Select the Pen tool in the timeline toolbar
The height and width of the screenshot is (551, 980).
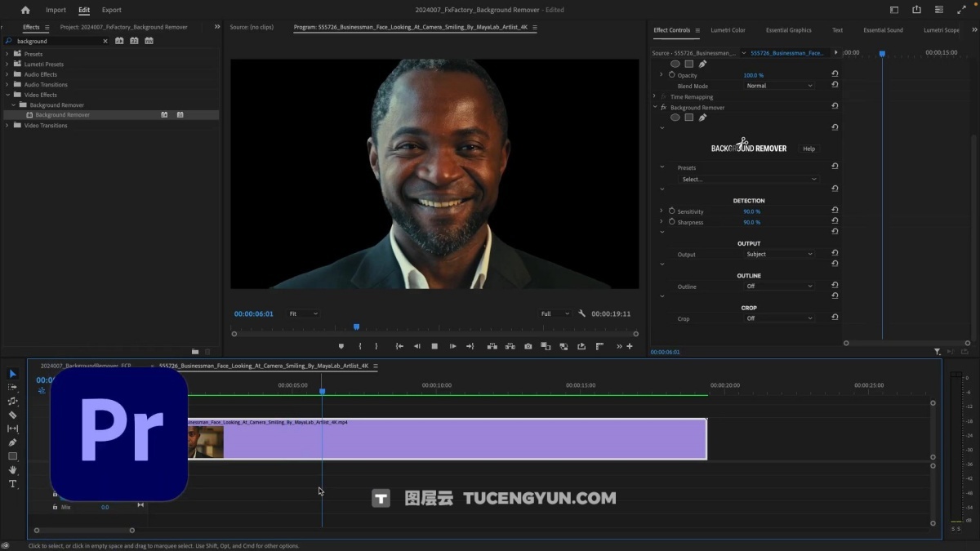click(12, 442)
